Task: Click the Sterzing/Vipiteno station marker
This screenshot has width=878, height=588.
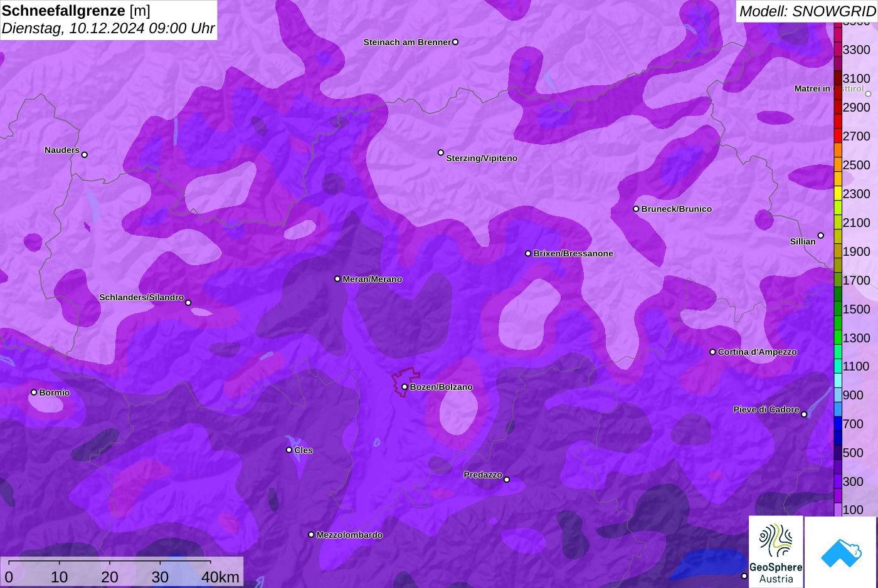Action: pos(441,152)
